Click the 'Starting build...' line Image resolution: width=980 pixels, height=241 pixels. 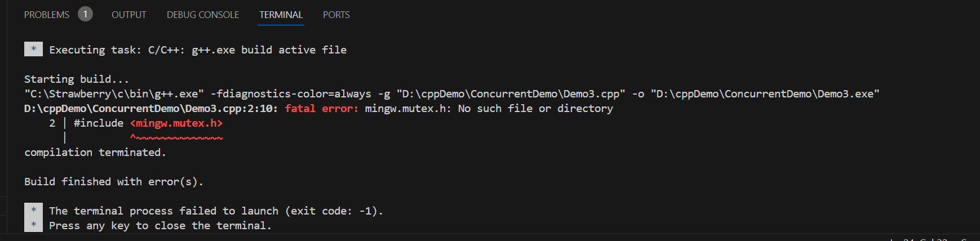point(77,79)
